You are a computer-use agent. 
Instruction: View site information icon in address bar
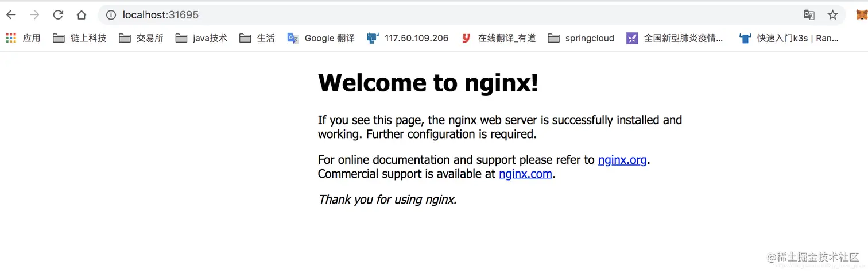point(111,15)
